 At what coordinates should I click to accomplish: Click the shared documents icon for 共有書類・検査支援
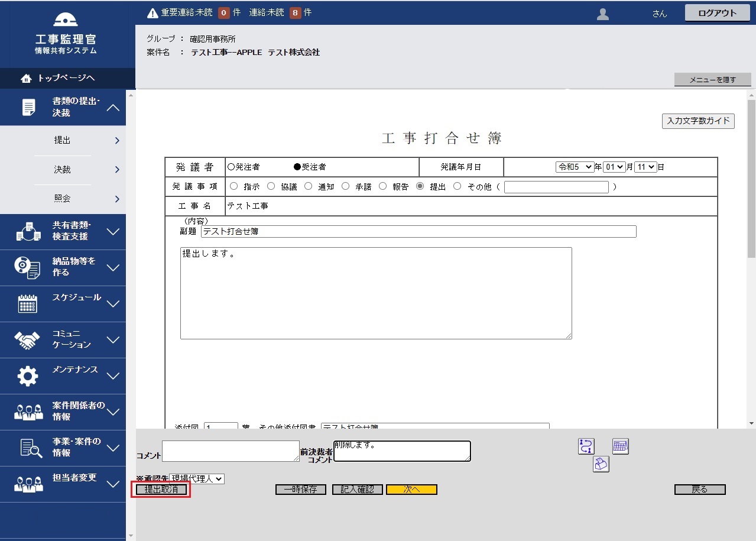point(28,231)
